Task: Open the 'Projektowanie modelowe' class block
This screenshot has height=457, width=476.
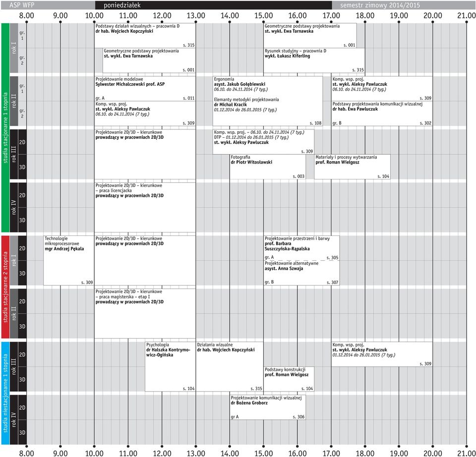Action: [x=145, y=89]
